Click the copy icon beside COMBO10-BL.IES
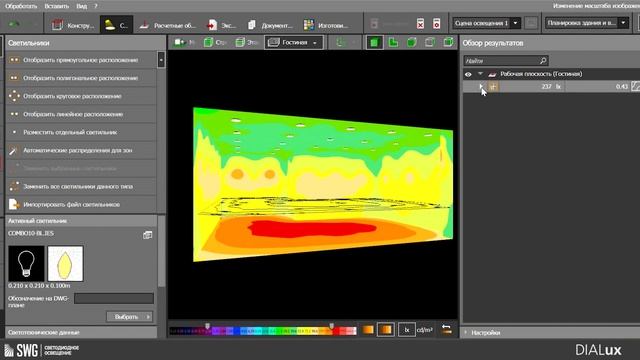Screen dimensions: 640x360 coord(147,235)
